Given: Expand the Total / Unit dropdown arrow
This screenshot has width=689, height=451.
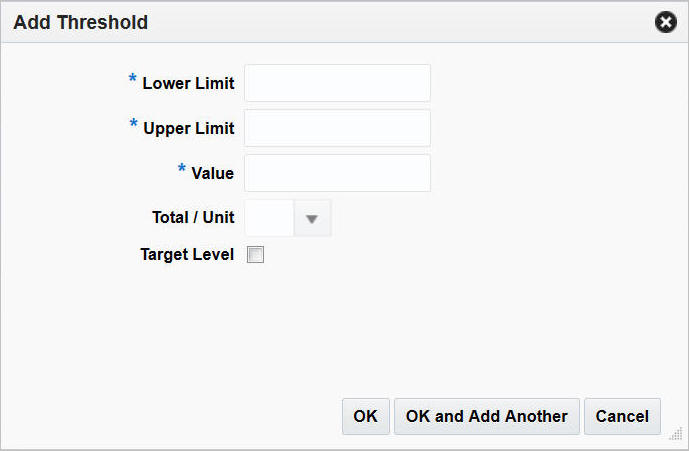Looking at the screenshot, I should [312, 218].
